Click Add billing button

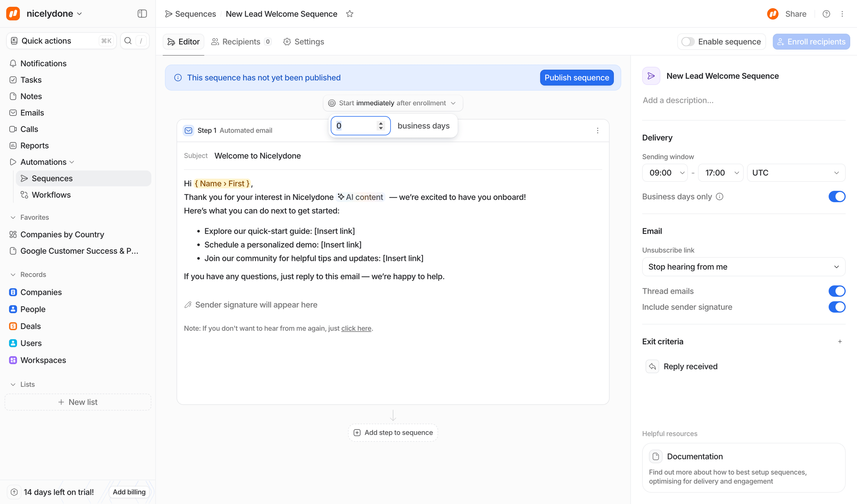click(x=129, y=492)
